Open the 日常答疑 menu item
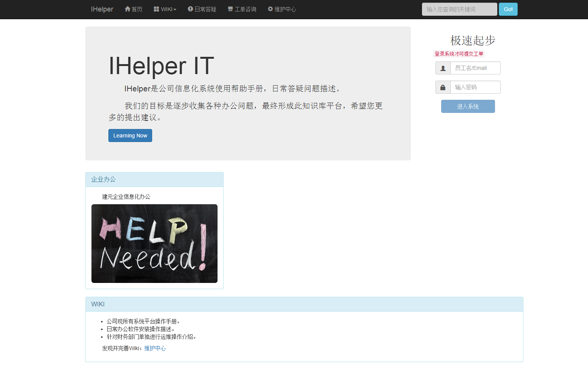This screenshot has height=367, width=588. click(x=205, y=9)
